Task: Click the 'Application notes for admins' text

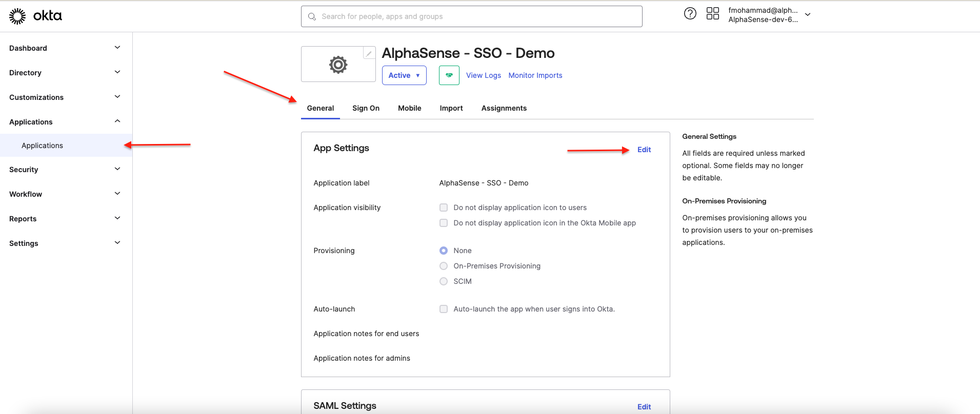Action: pyautogui.click(x=362, y=358)
